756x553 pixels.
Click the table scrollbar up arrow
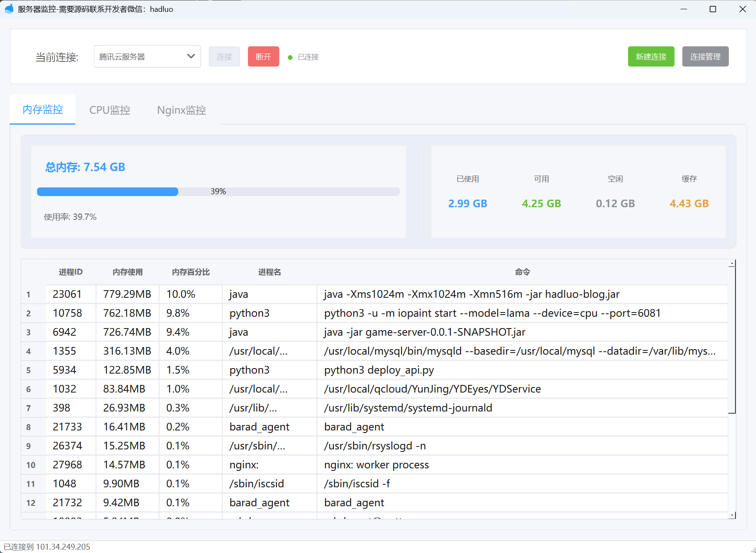(732, 263)
